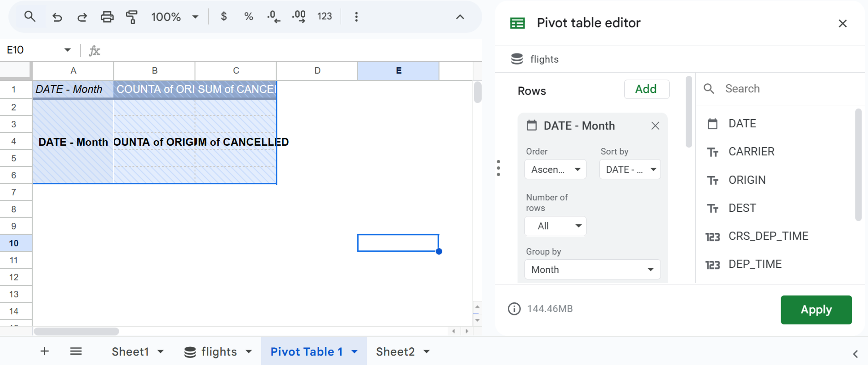Add a new Rows field

pos(646,89)
